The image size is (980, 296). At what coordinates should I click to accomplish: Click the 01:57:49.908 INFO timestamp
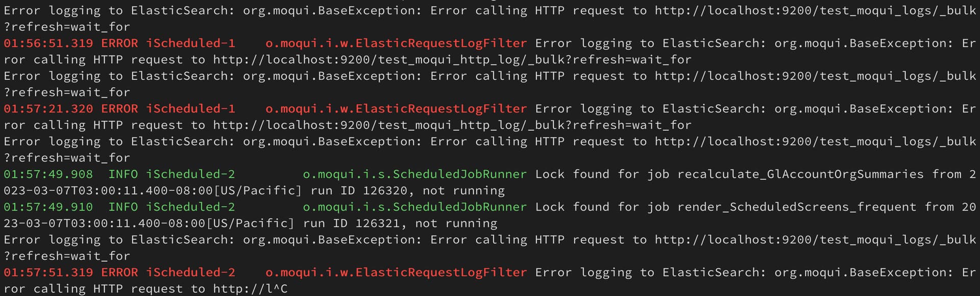pos(71,174)
